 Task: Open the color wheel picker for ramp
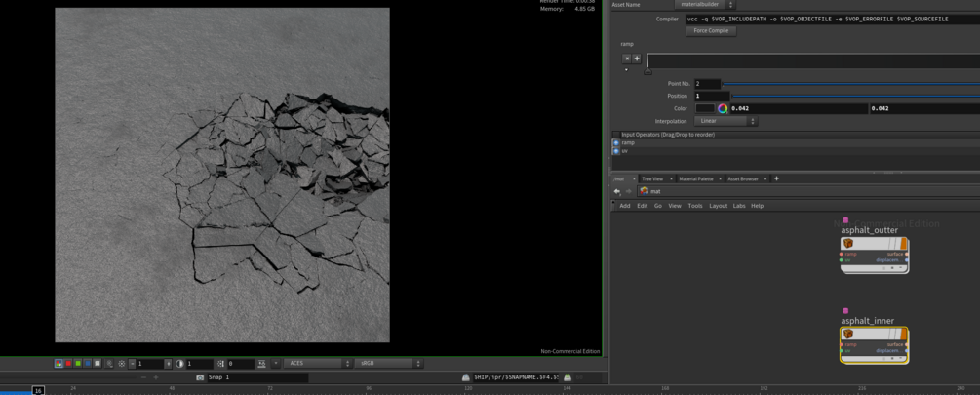[723, 108]
